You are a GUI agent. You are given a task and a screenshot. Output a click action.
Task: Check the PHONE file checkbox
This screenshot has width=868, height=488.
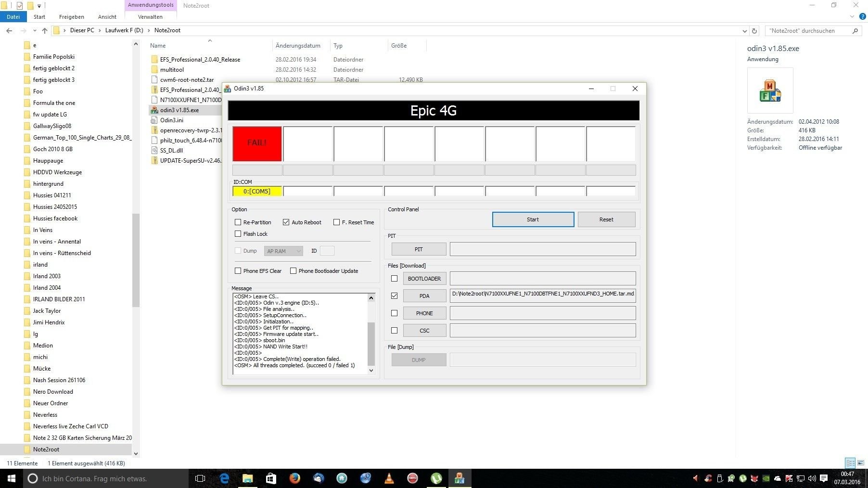tap(394, 313)
